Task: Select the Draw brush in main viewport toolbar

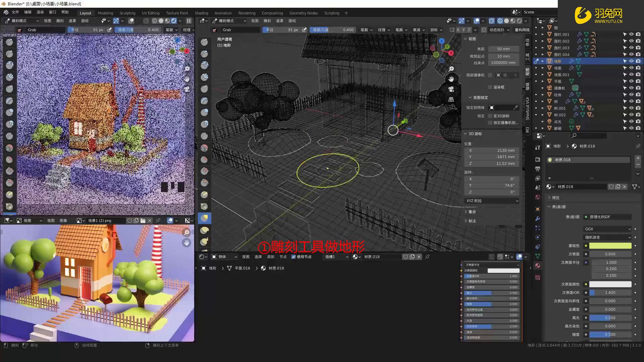Action: point(204,42)
